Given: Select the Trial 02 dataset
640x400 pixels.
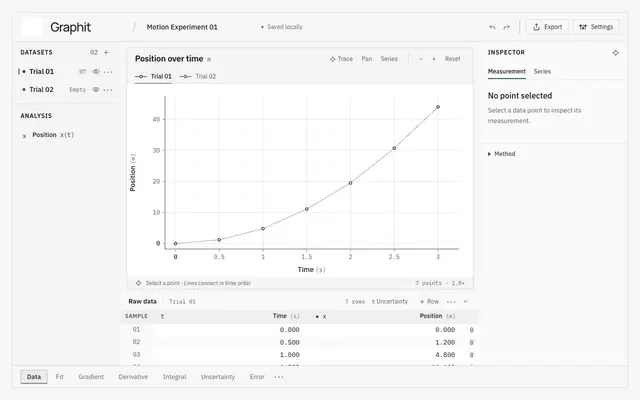Looking at the screenshot, I should [x=41, y=89].
